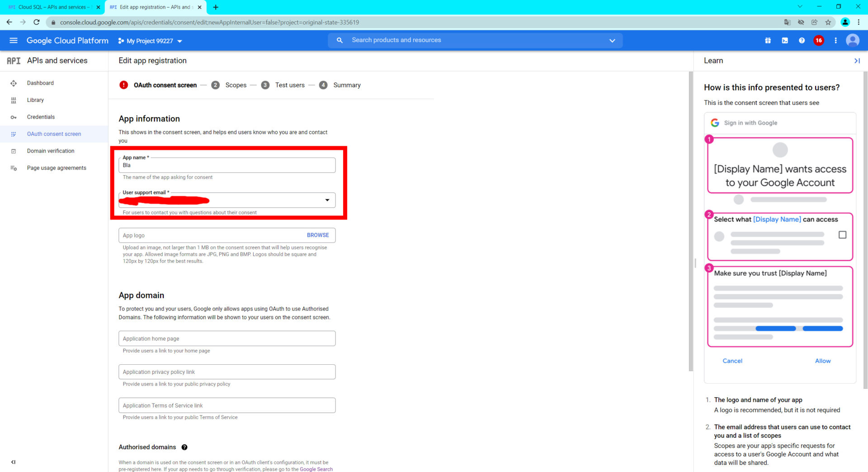Collapse the Learn panel
The image size is (868, 472).
[857, 61]
